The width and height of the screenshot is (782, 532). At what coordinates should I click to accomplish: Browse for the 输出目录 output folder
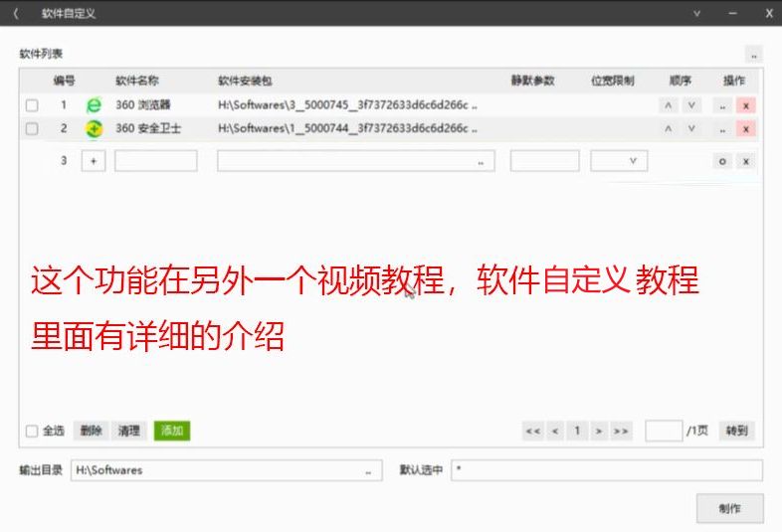(x=368, y=470)
